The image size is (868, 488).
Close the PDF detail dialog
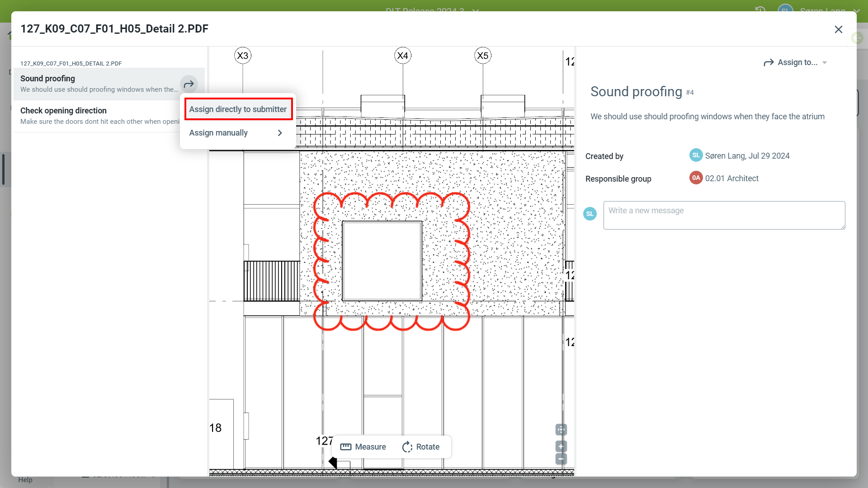[x=838, y=29]
